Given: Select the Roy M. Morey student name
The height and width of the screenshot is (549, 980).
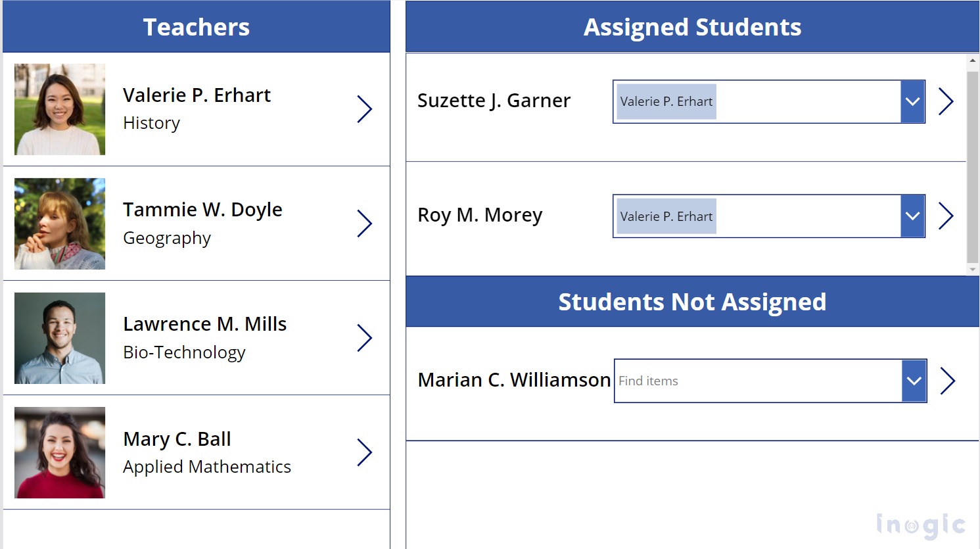Looking at the screenshot, I should pos(480,215).
